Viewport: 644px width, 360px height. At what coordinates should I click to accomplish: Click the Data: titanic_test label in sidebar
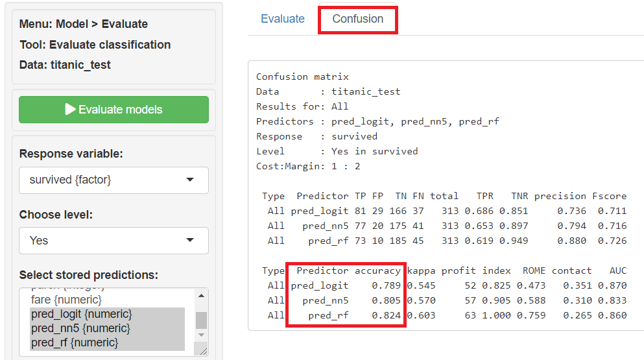coord(65,65)
